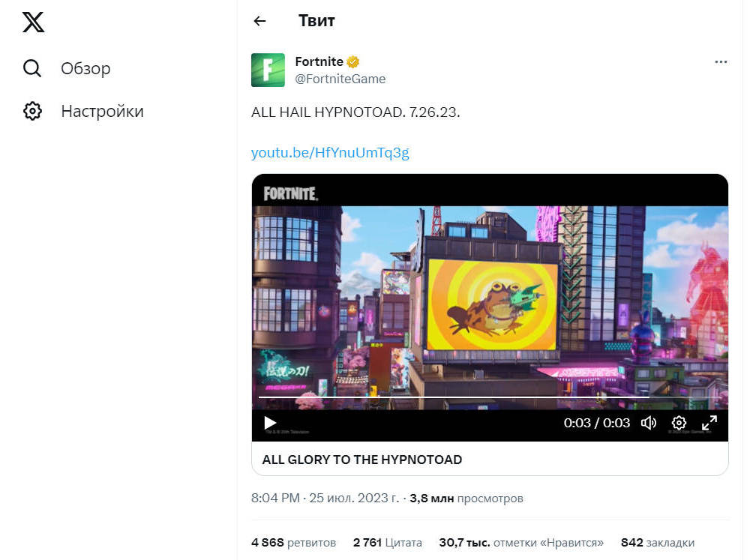Click the gold verified badge
Image resolution: width=750 pixels, height=560 pixels.
353,61
